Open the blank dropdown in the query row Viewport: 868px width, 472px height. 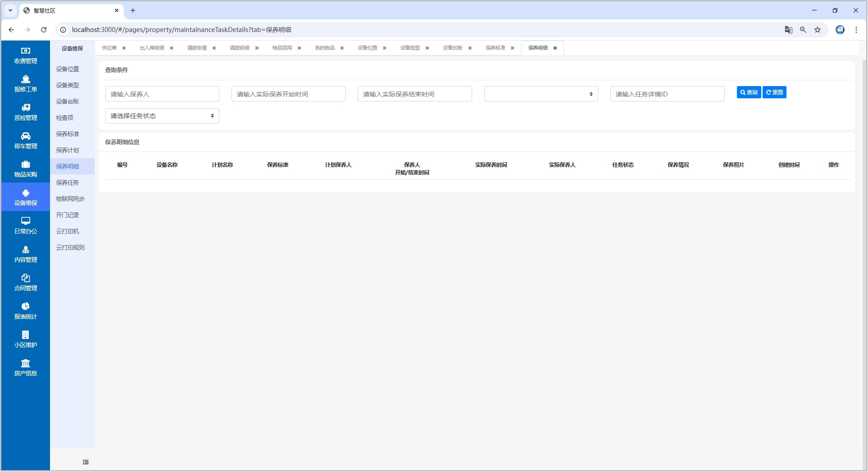coord(541,94)
